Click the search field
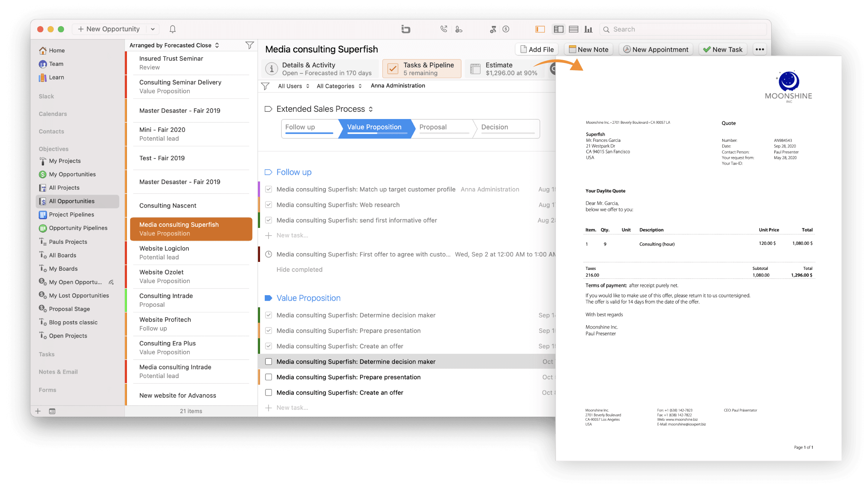Viewport: 868px width, 488px height. click(x=683, y=29)
